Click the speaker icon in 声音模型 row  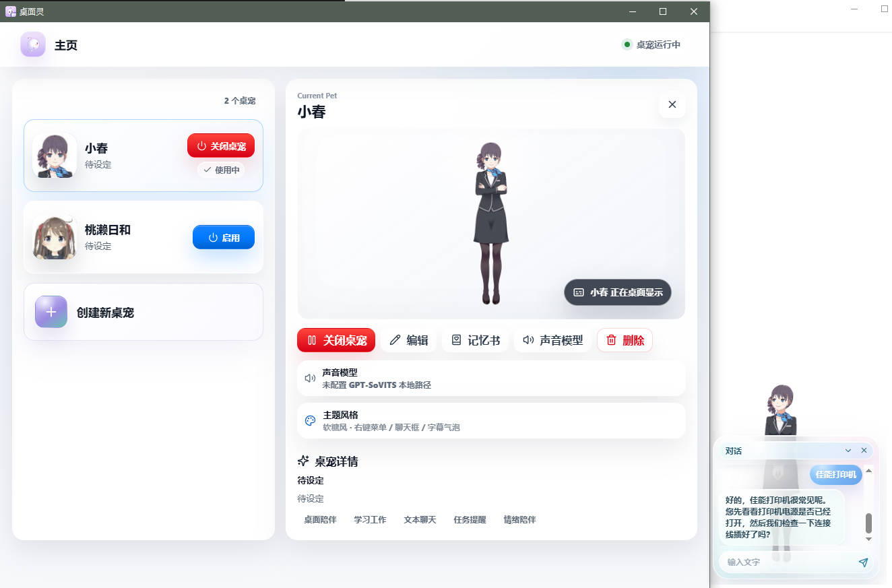click(x=310, y=379)
